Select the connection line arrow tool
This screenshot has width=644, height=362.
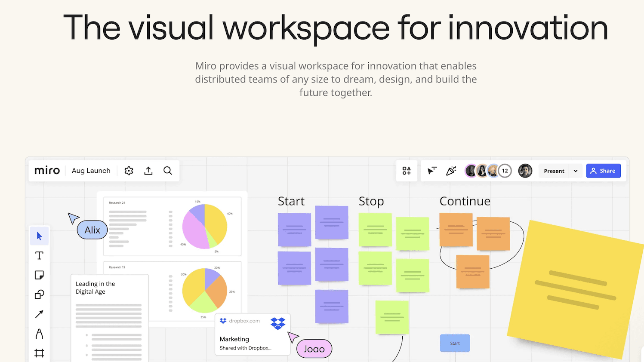tap(39, 314)
